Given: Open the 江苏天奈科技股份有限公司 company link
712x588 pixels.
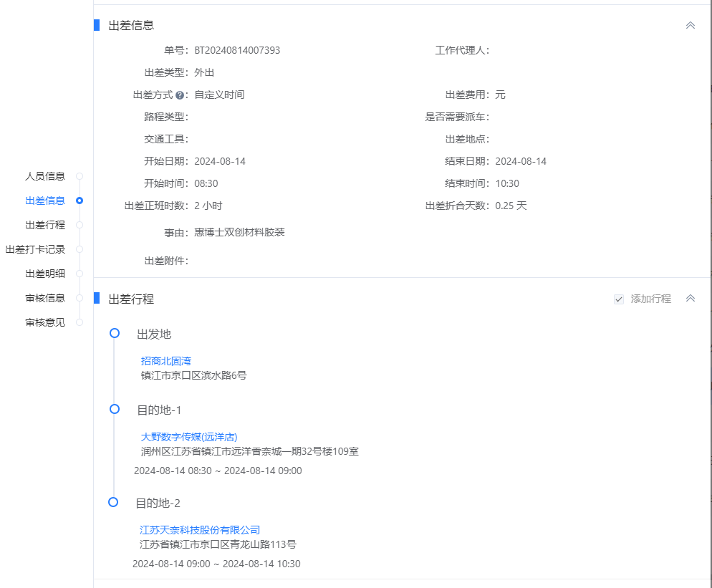Looking at the screenshot, I should click(x=200, y=529).
